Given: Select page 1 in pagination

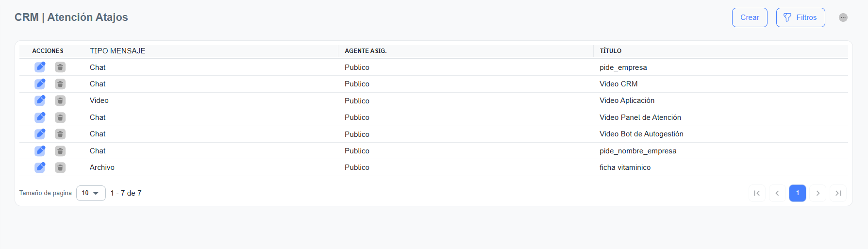Looking at the screenshot, I should click(798, 193).
